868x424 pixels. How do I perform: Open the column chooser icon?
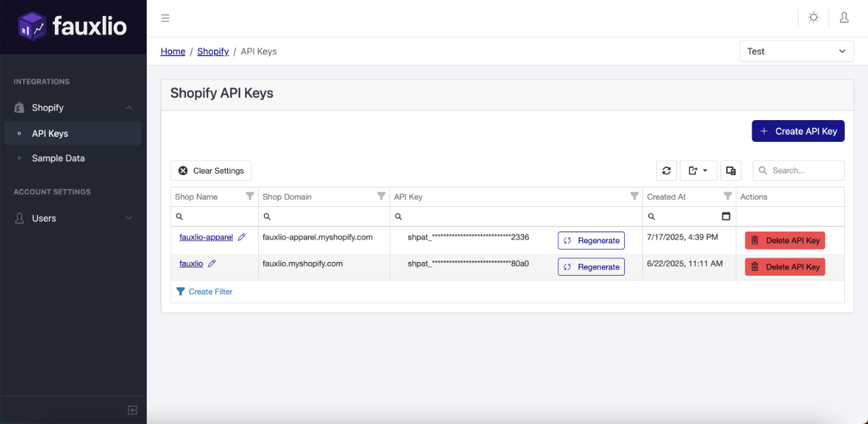[x=731, y=171]
